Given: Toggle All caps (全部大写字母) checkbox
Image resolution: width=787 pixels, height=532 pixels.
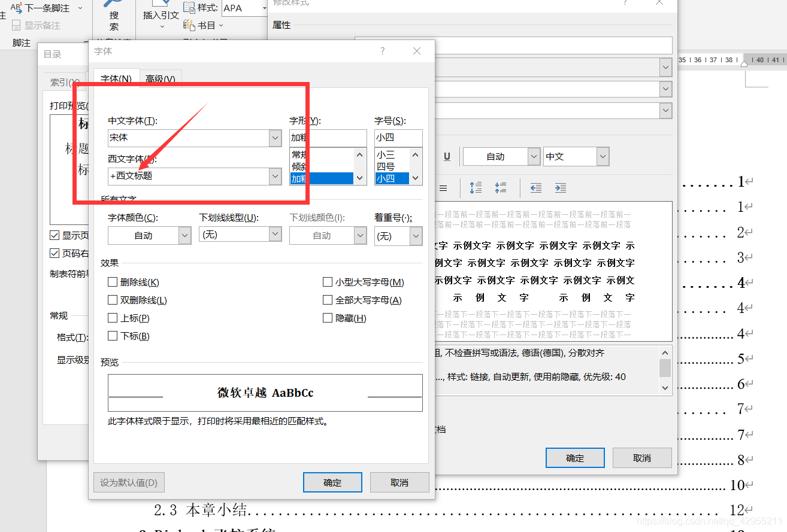Looking at the screenshot, I should pos(328,300).
